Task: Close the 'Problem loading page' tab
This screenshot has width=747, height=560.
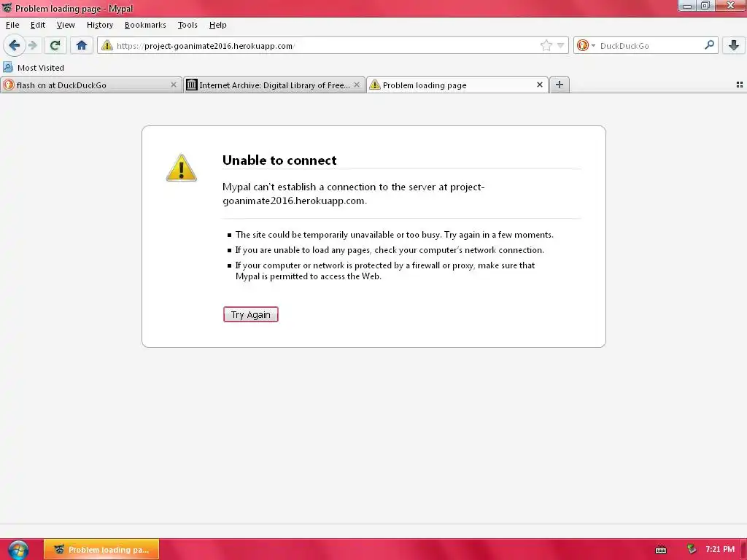Action: click(539, 85)
